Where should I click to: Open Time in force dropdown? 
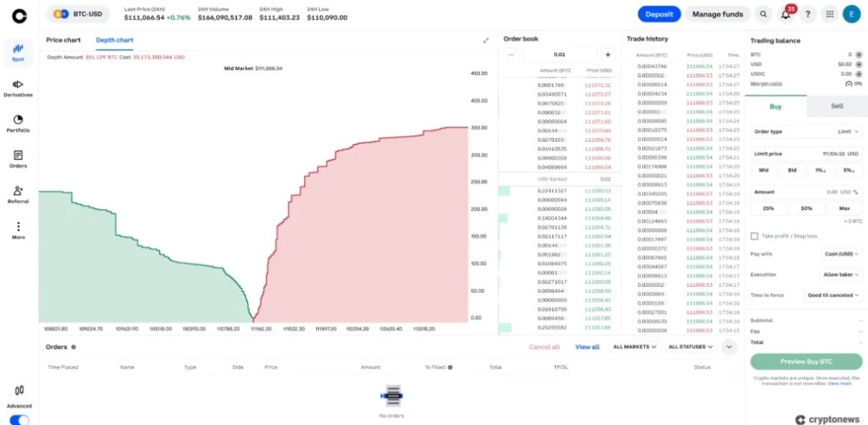[x=833, y=295]
